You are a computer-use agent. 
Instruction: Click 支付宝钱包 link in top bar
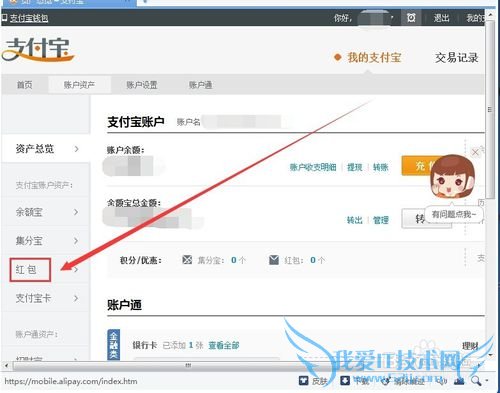[29, 18]
